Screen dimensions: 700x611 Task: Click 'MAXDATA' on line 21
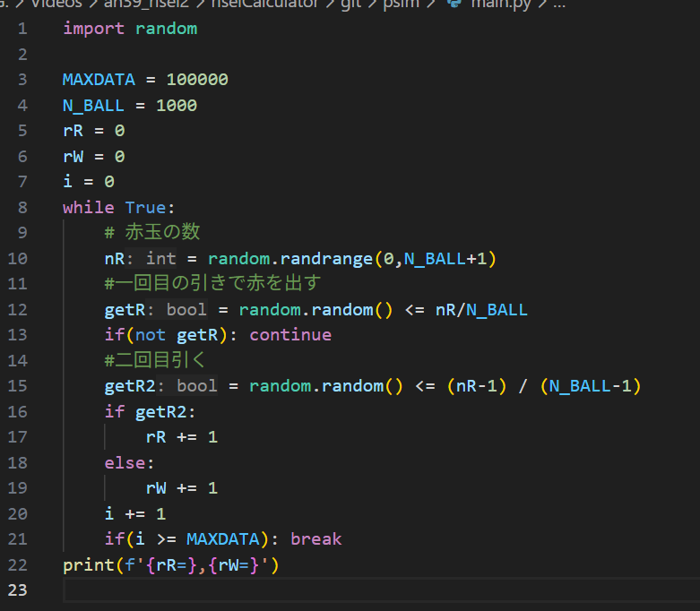223,539
